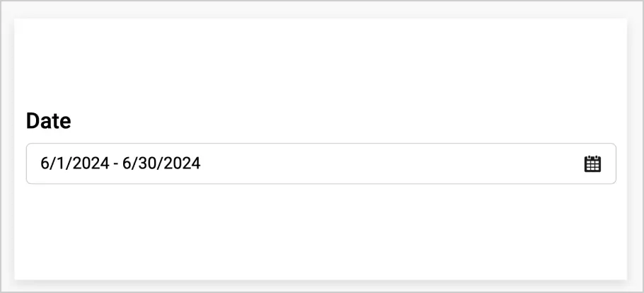This screenshot has width=644, height=293.
Task: Focus the Date range input field
Action: [321, 163]
